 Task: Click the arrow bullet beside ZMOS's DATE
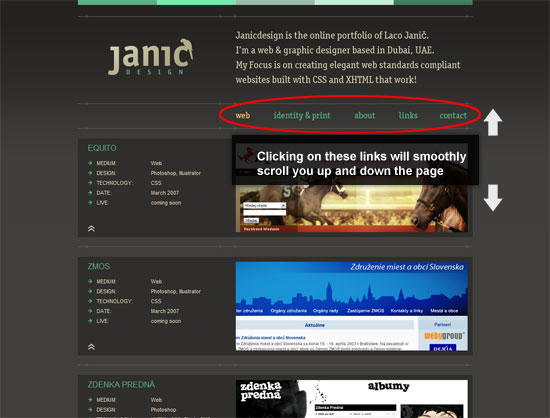[x=90, y=311]
